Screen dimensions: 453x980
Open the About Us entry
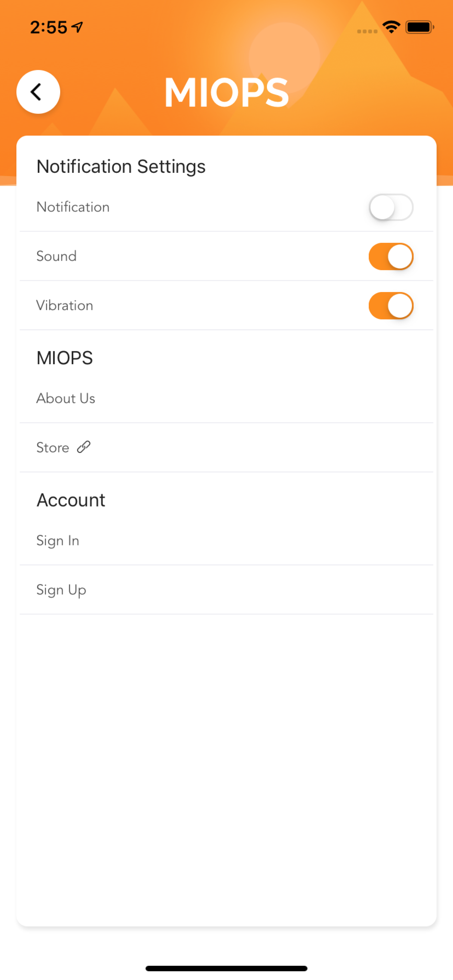pos(226,398)
